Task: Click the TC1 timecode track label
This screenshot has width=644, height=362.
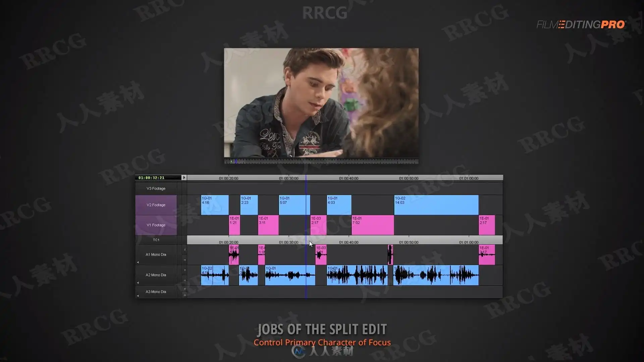Action: [156, 240]
